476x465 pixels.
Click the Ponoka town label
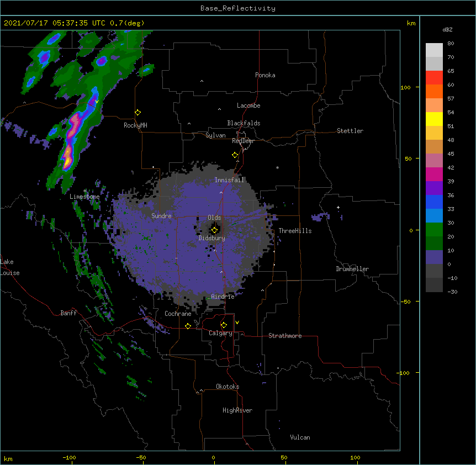(265, 75)
